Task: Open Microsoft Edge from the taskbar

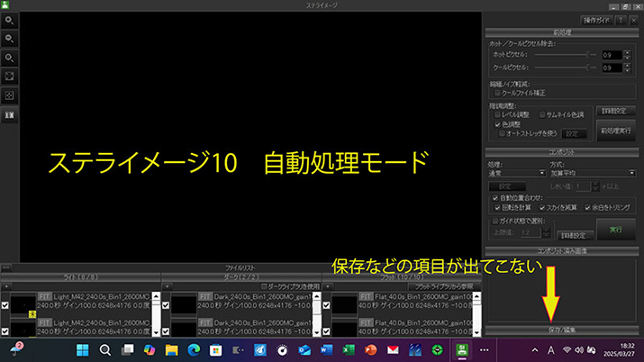Action: coord(194,350)
